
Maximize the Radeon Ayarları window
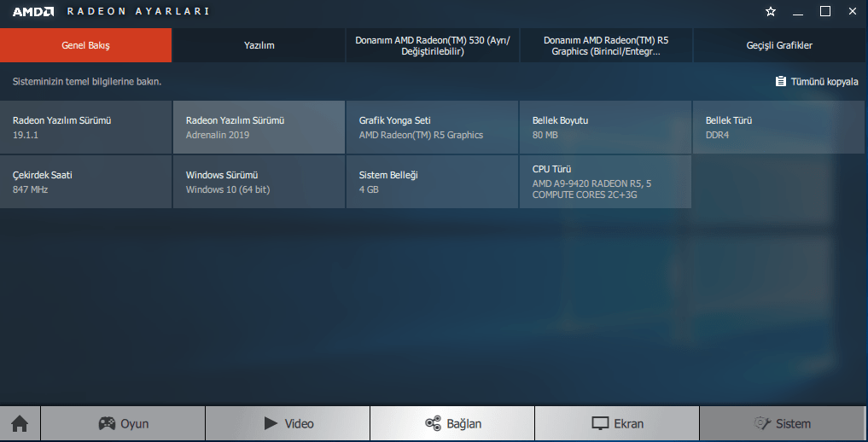(824, 11)
